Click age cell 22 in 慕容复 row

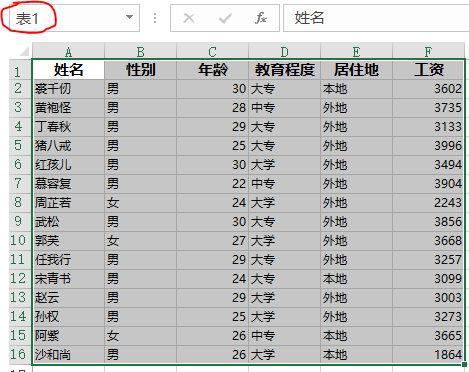click(x=212, y=184)
